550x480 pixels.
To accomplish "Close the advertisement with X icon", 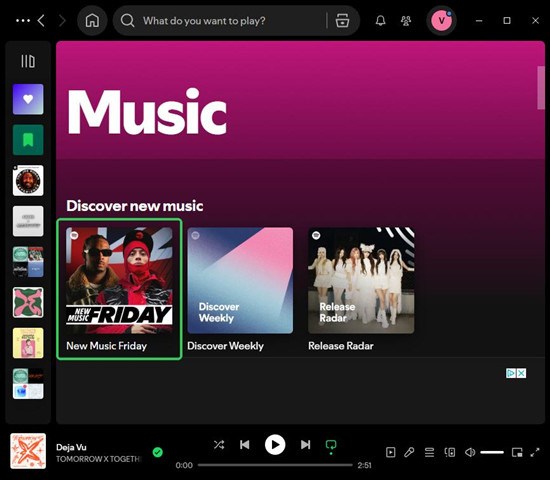I will [x=522, y=373].
